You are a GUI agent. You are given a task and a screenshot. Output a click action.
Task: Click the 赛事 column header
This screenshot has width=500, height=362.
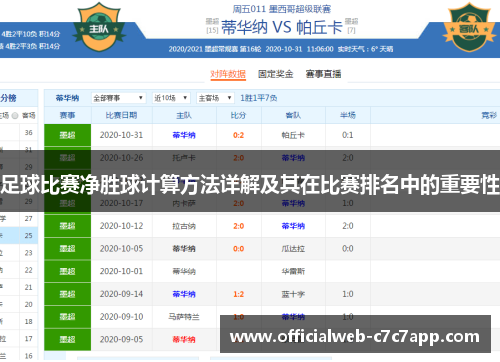pos(67,115)
